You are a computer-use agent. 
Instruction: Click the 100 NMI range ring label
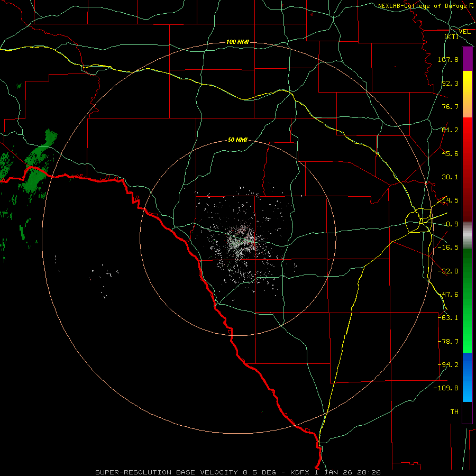[237, 42]
